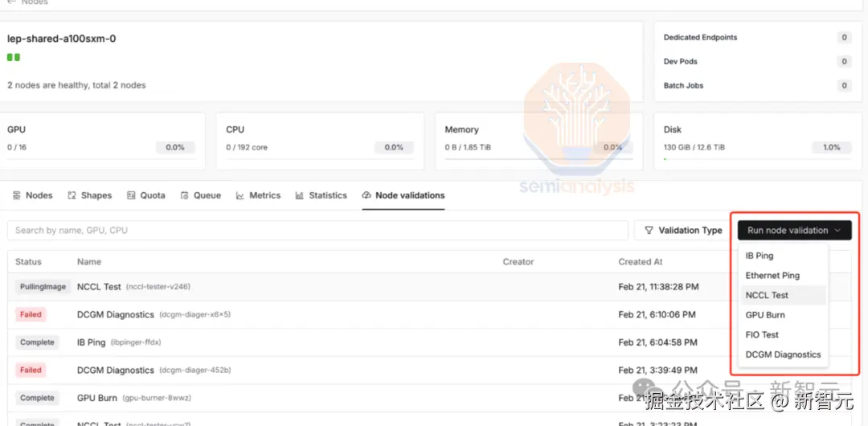This screenshot has height=426, width=868.
Task: Click the Node validations cloud icon
Action: pyautogui.click(x=366, y=195)
